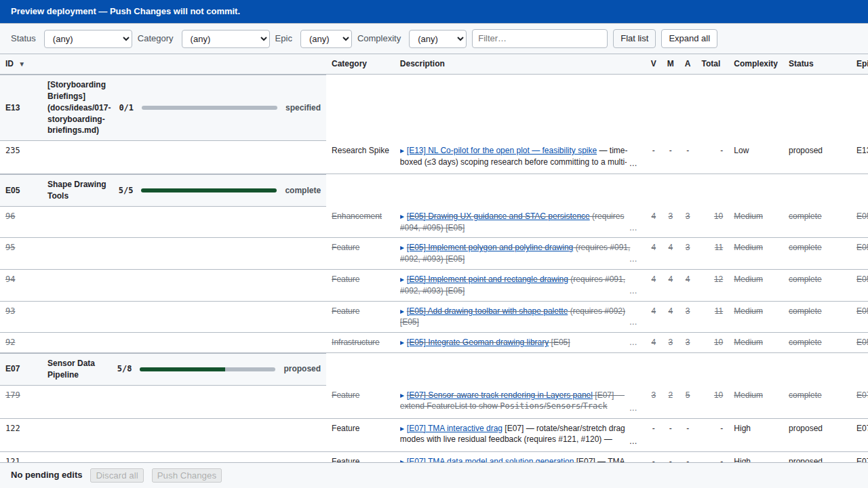The image size is (868, 488).
Task: Click the Infrastructure category cell
Action: coord(355,342)
